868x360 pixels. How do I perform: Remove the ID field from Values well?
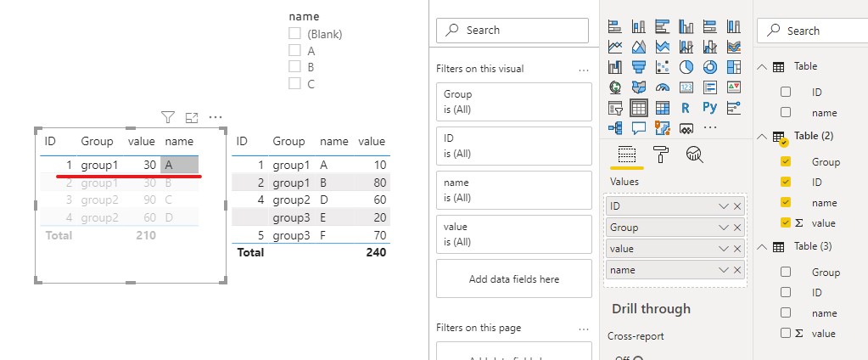pos(737,206)
